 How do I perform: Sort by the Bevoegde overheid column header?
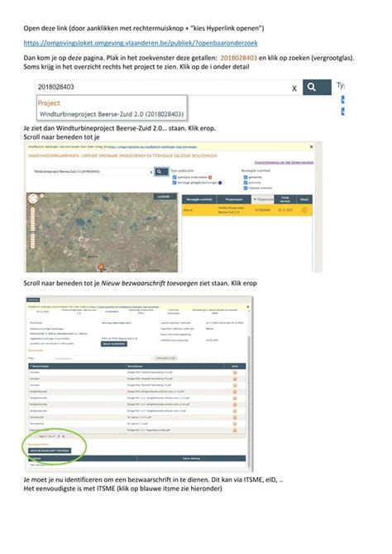click(x=199, y=199)
